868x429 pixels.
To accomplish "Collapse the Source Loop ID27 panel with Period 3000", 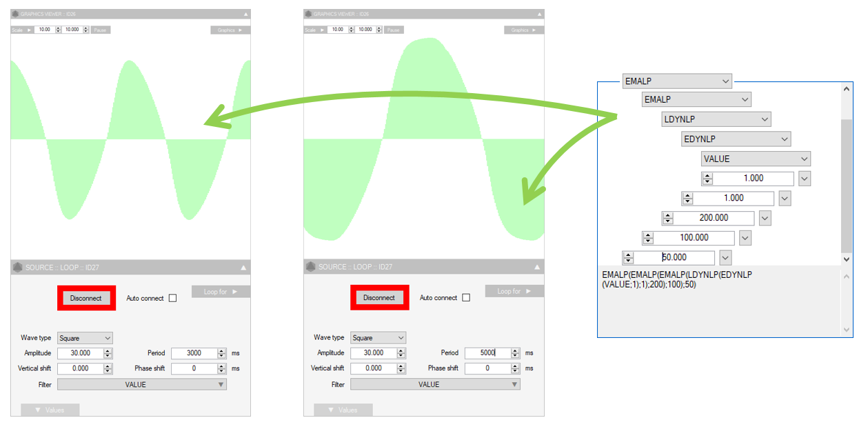I will 243,267.
